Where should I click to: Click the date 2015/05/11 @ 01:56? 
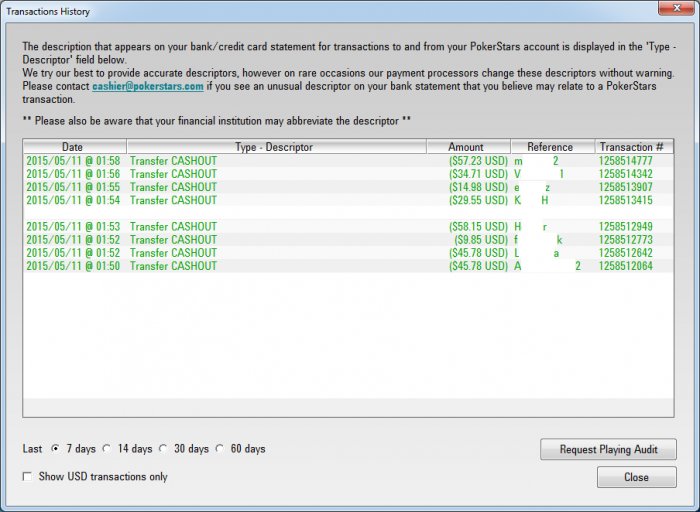[x=73, y=174]
